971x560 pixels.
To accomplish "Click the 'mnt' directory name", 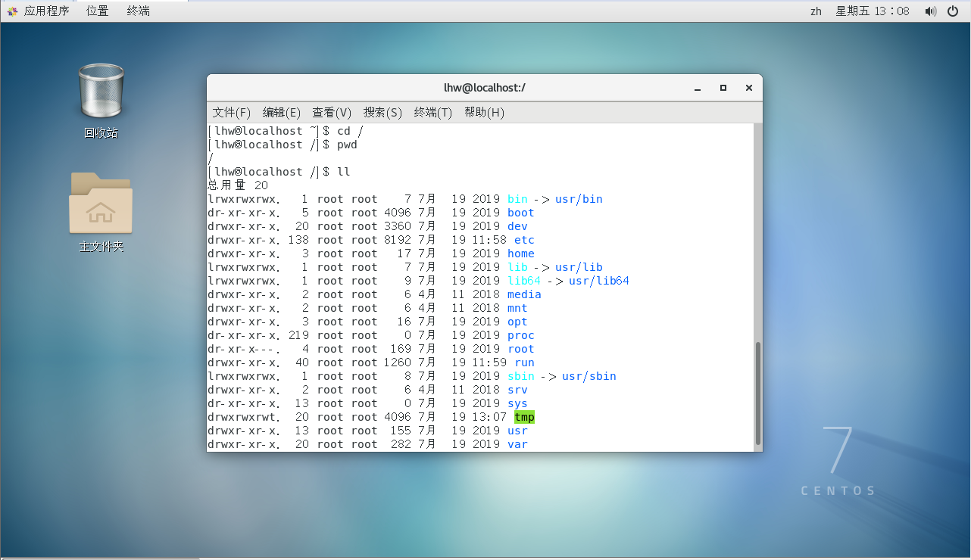I will [517, 308].
